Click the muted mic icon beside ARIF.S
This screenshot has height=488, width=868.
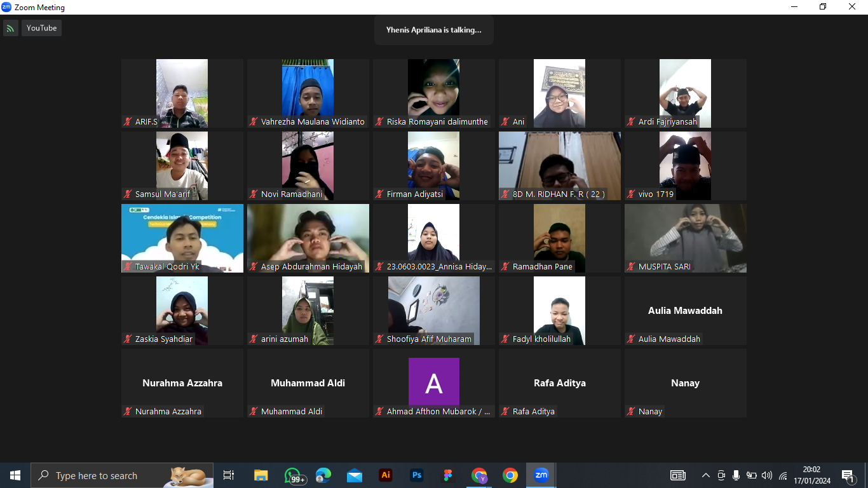tap(128, 121)
